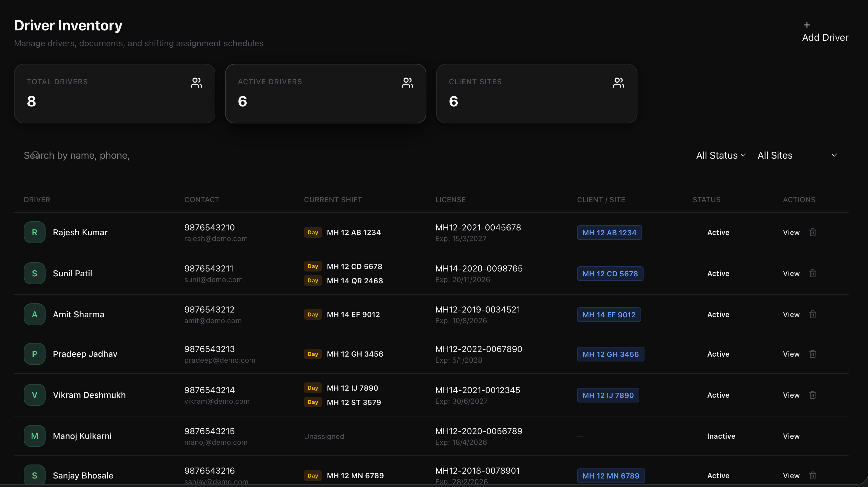Image resolution: width=868 pixels, height=487 pixels.
Task: Delete Sanjay Bhosale using the trash icon
Action: pos(812,475)
